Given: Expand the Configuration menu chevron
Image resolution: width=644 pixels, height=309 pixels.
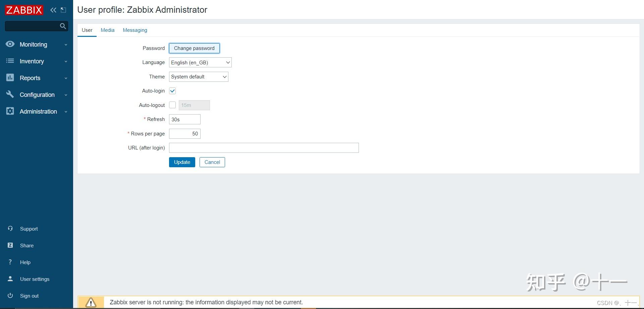Looking at the screenshot, I should click(66, 95).
